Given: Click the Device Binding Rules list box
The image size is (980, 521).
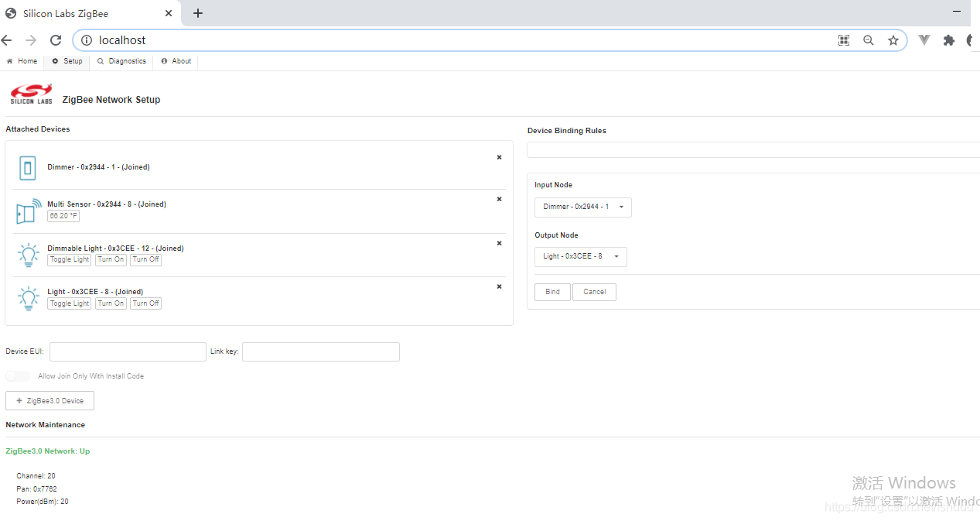Looking at the screenshot, I should [x=753, y=150].
